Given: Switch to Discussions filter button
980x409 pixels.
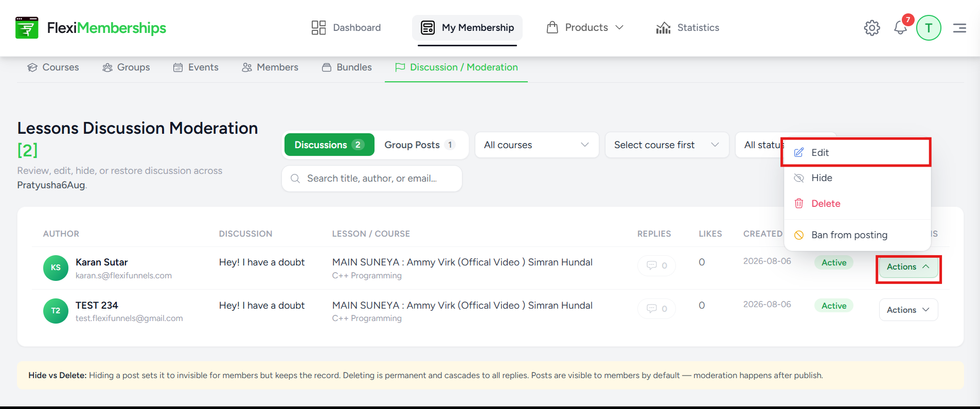Looking at the screenshot, I should click(x=329, y=145).
